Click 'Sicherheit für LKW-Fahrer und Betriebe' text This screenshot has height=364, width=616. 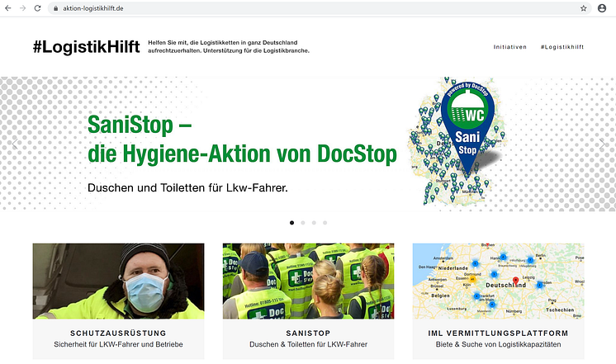click(x=118, y=344)
